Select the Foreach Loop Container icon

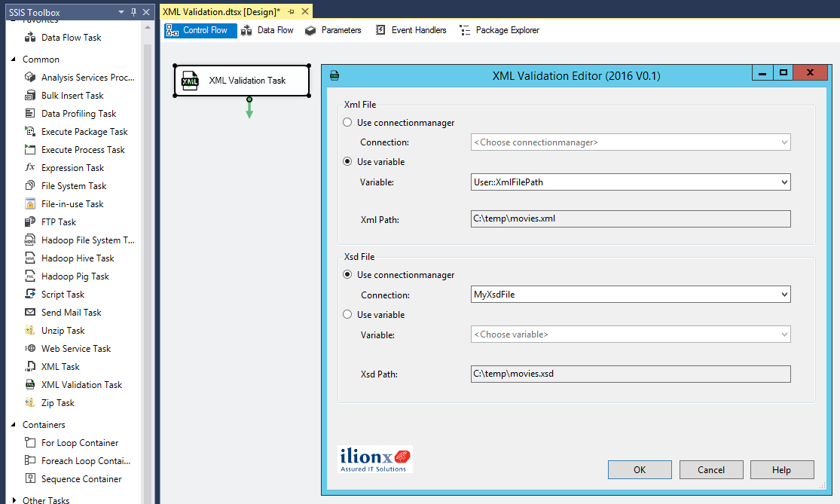(30, 460)
